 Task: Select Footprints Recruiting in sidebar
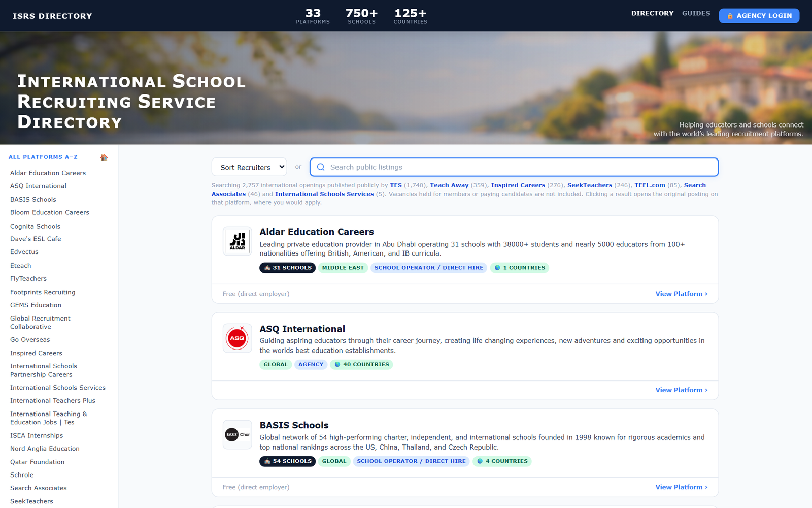click(43, 292)
